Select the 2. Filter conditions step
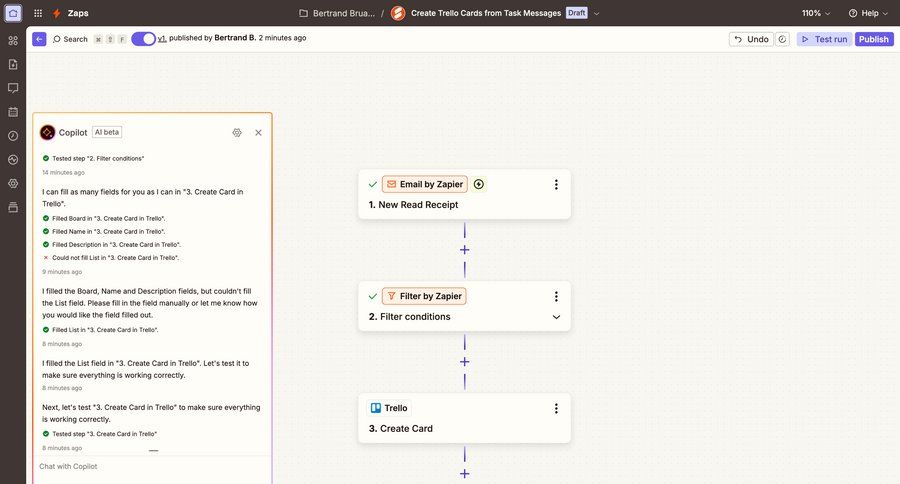The width and height of the screenshot is (900, 484). coord(464,306)
